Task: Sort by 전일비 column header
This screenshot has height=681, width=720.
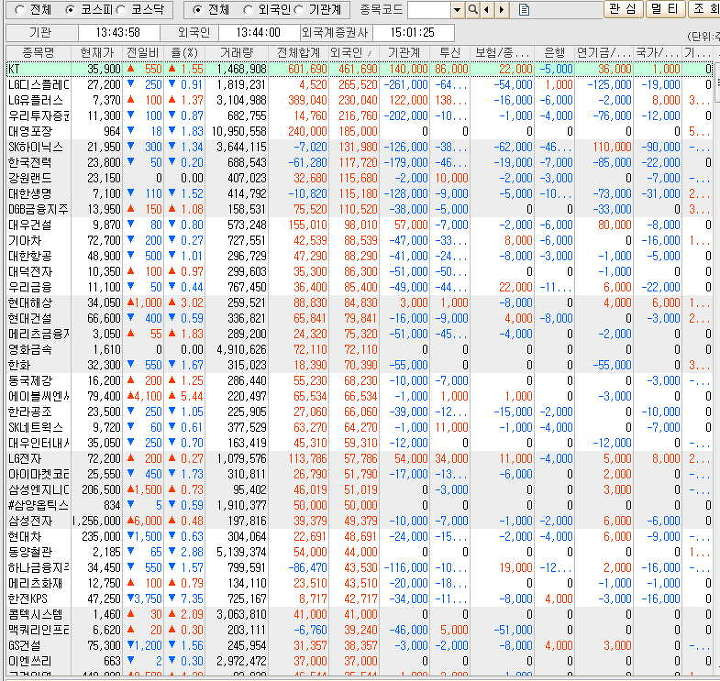Action: point(143,53)
